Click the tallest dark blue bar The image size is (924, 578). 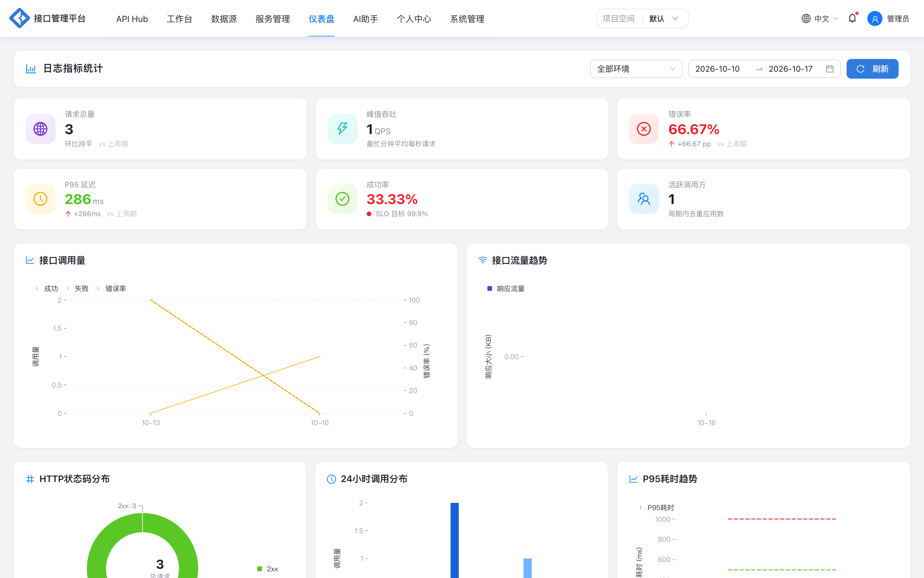454,540
